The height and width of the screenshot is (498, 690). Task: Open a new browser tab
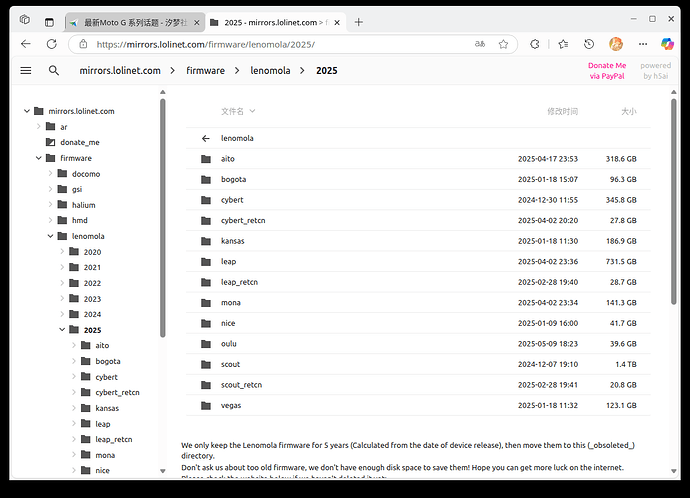359,21
